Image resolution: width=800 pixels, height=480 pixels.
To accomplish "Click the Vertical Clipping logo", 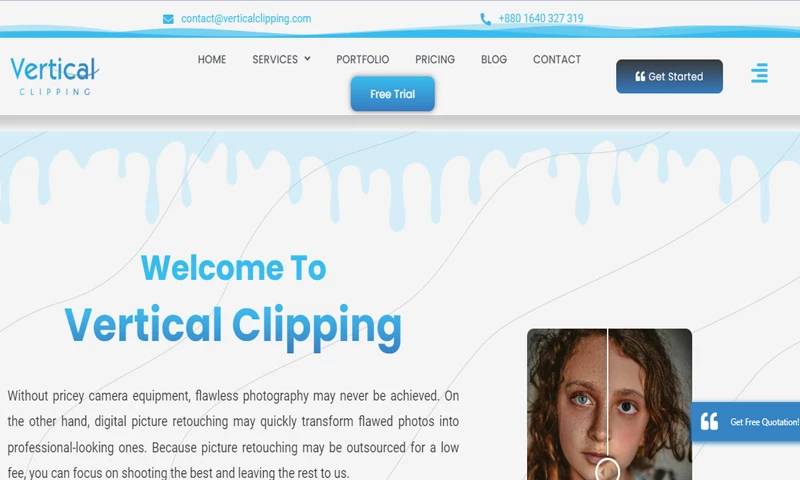I will (55, 76).
